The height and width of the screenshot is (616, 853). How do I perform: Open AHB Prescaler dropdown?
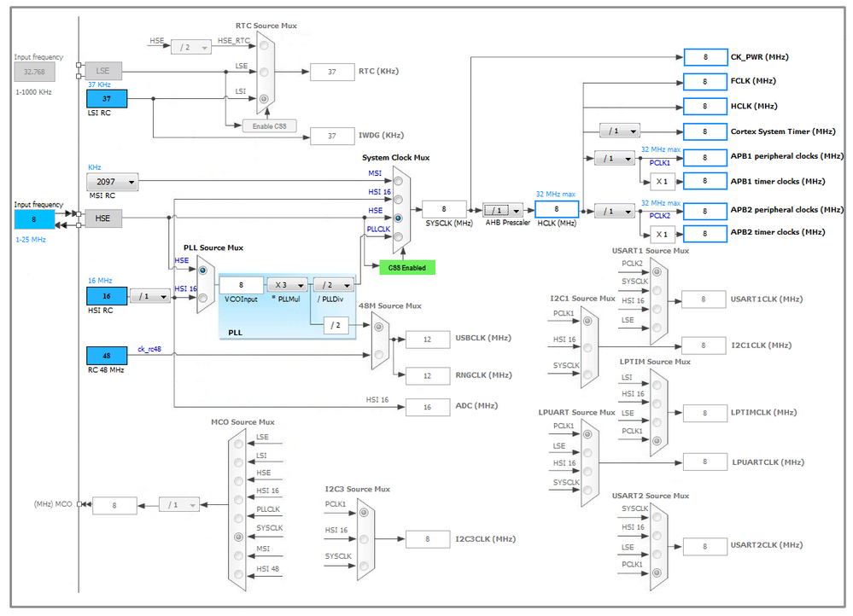(503, 210)
